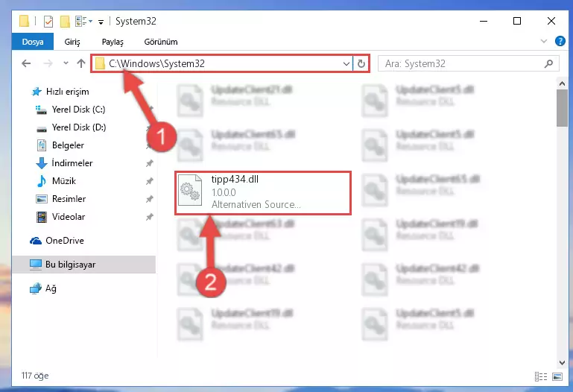Click the scrollbar up arrow
The height and width of the screenshot is (392, 573).
pyautogui.click(x=562, y=83)
